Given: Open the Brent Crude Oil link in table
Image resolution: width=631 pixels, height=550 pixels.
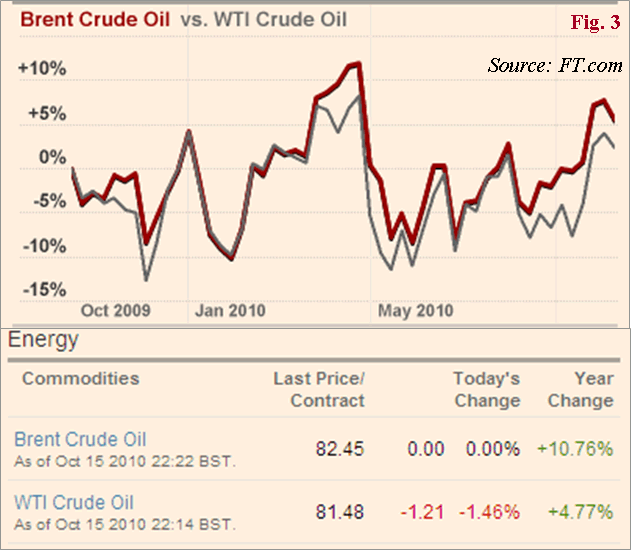Looking at the screenshot, I should 80,439.
